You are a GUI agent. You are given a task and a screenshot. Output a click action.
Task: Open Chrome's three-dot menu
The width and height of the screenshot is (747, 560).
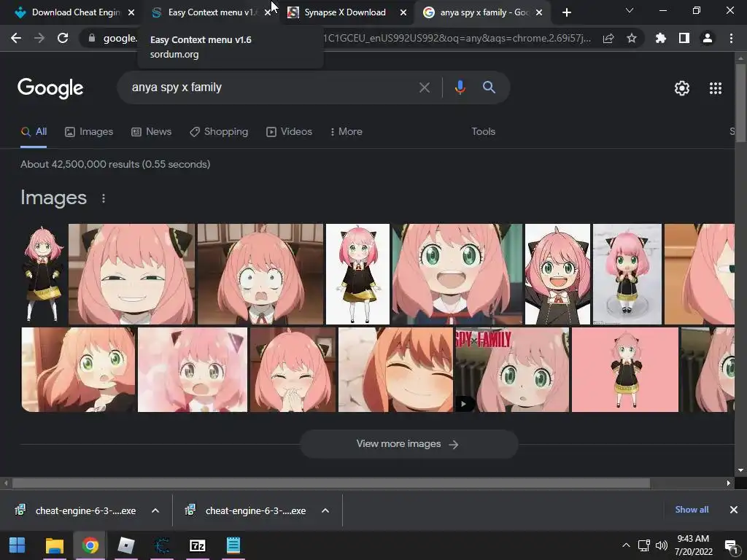[731, 38]
